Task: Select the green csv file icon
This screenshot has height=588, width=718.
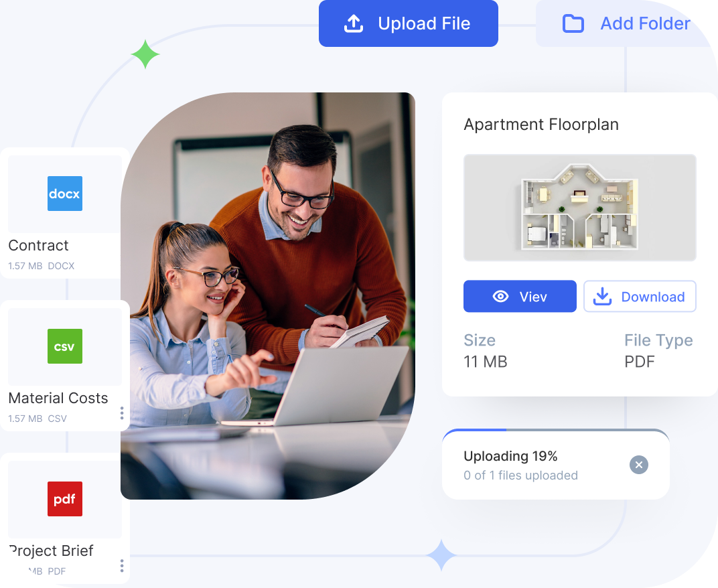Action: (65, 346)
